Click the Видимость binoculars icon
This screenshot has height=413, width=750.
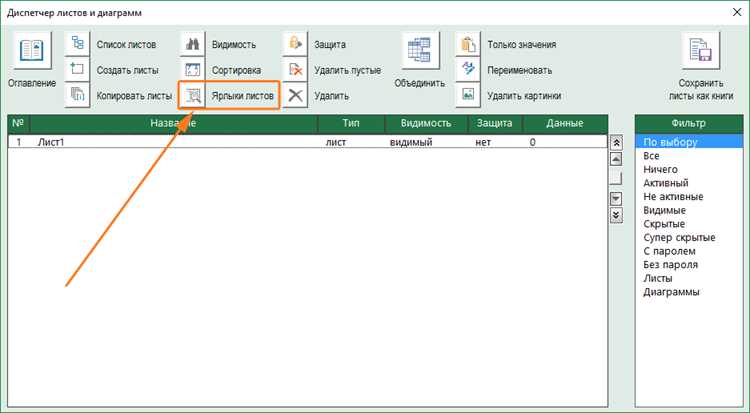[193, 44]
